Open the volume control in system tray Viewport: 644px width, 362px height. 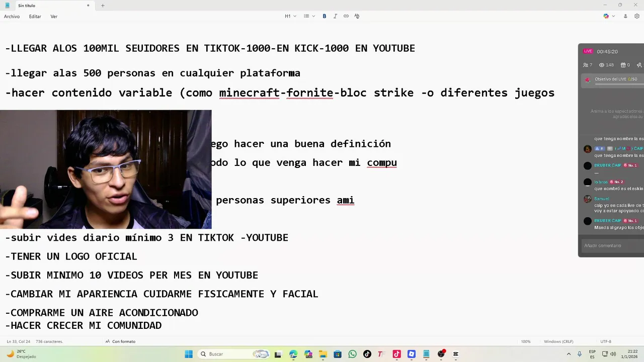tap(613, 354)
